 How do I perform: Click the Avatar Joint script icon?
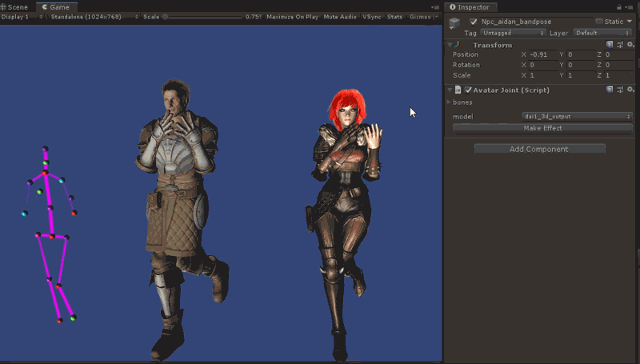click(x=458, y=90)
